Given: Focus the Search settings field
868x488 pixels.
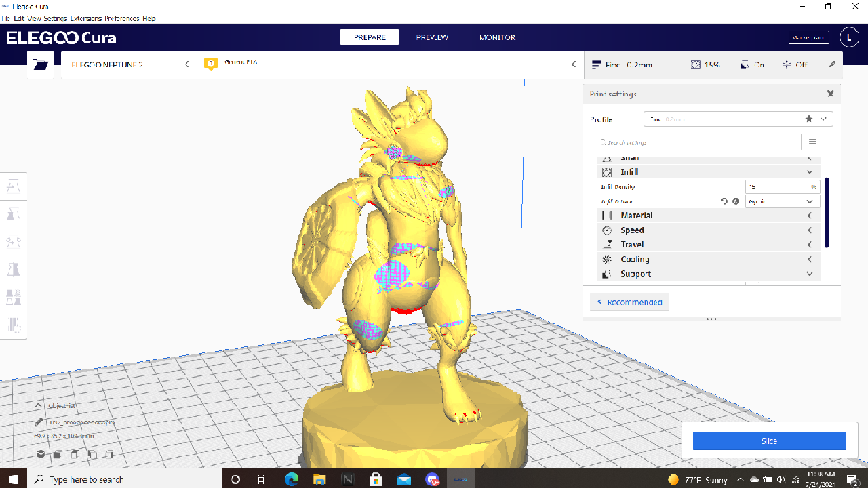Looking at the screenshot, I should point(698,142).
